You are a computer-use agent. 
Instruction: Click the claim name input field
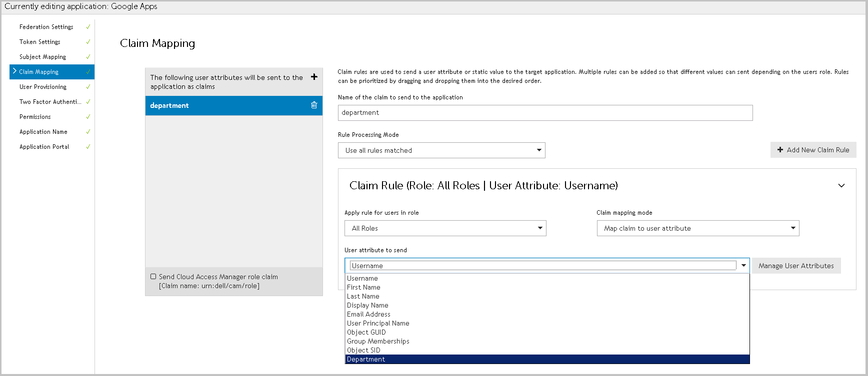click(x=545, y=113)
